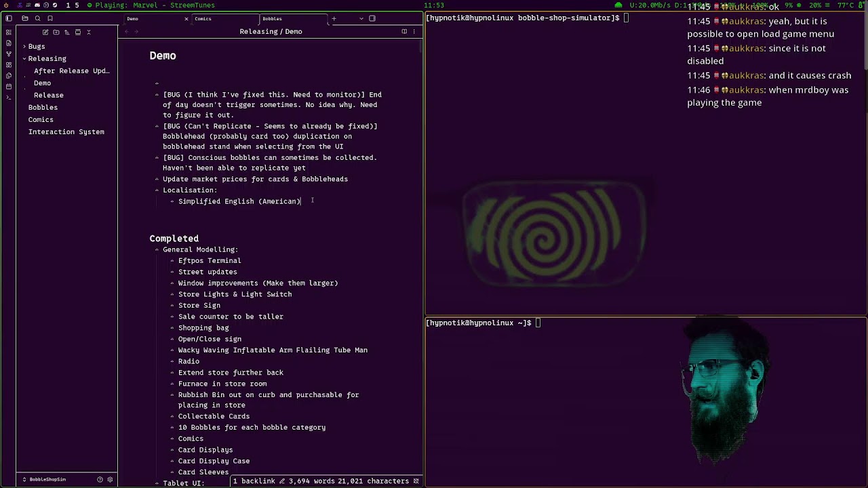Open the settings gear icon

click(x=110, y=479)
